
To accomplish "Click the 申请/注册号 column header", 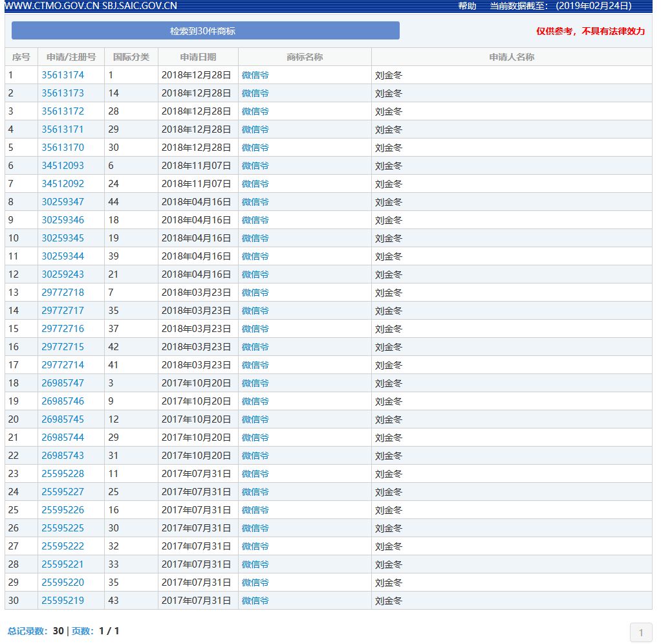I will [x=71, y=57].
